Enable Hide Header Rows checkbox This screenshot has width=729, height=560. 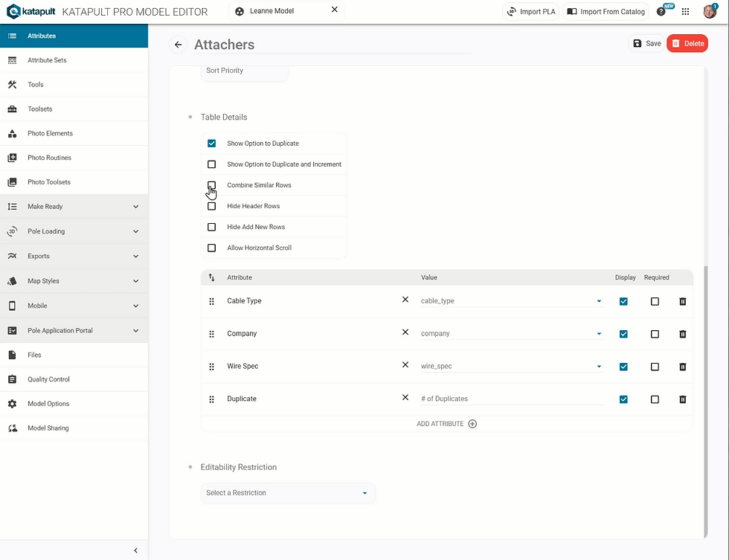(211, 206)
